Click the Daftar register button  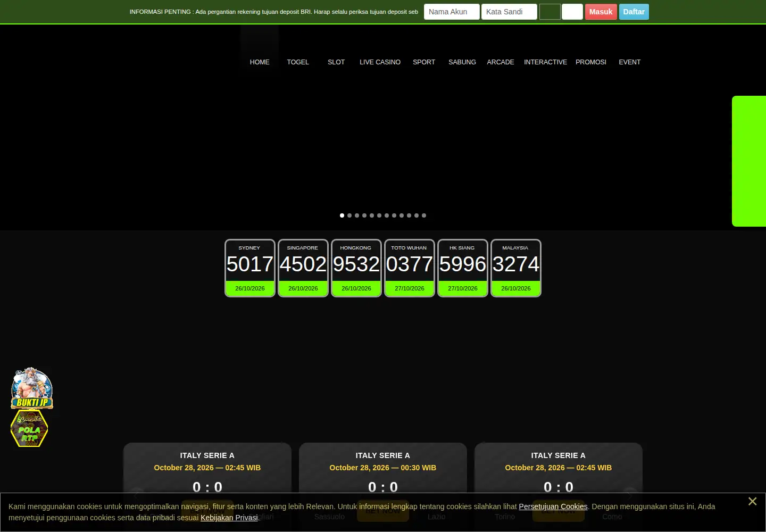[634, 12]
